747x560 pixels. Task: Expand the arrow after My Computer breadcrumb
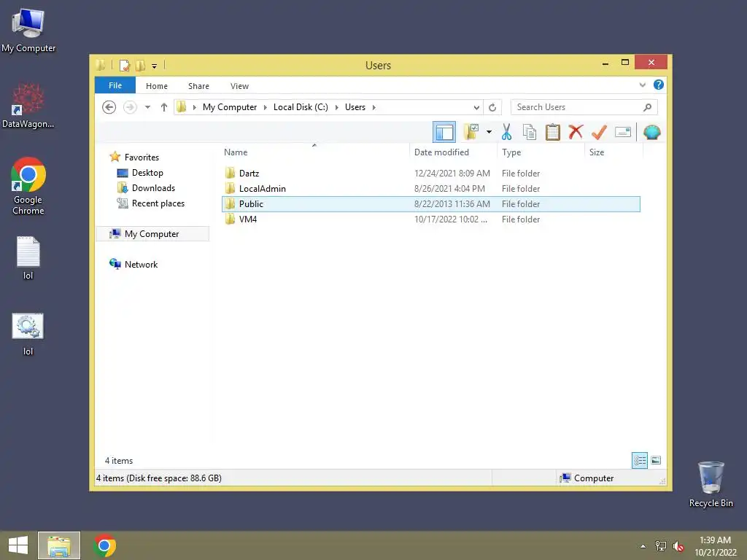(266, 107)
